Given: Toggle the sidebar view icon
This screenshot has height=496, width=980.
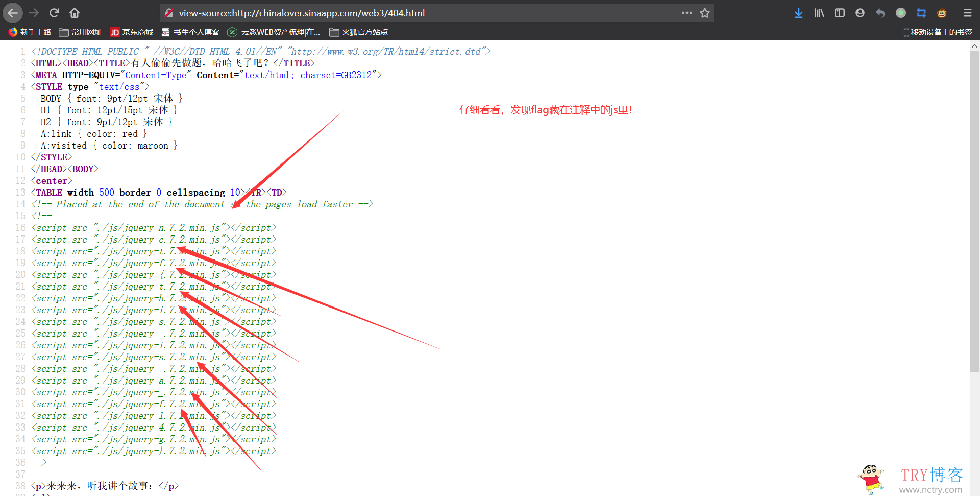Looking at the screenshot, I should tap(840, 13).
